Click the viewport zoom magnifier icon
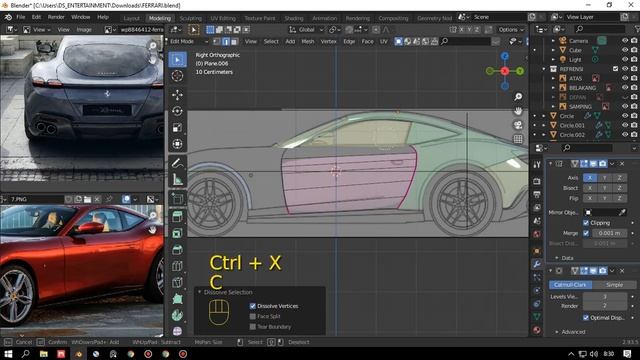The image size is (640, 360). click(x=518, y=97)
